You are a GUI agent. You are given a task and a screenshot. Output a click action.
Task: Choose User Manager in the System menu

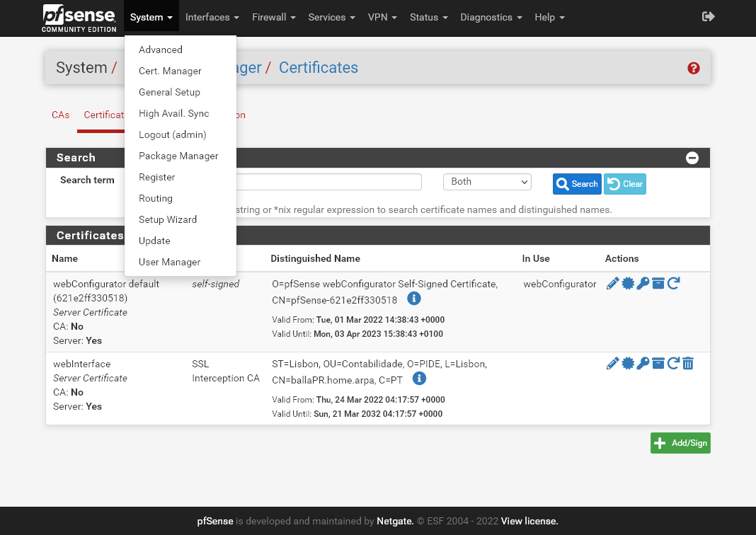(169, 262)
